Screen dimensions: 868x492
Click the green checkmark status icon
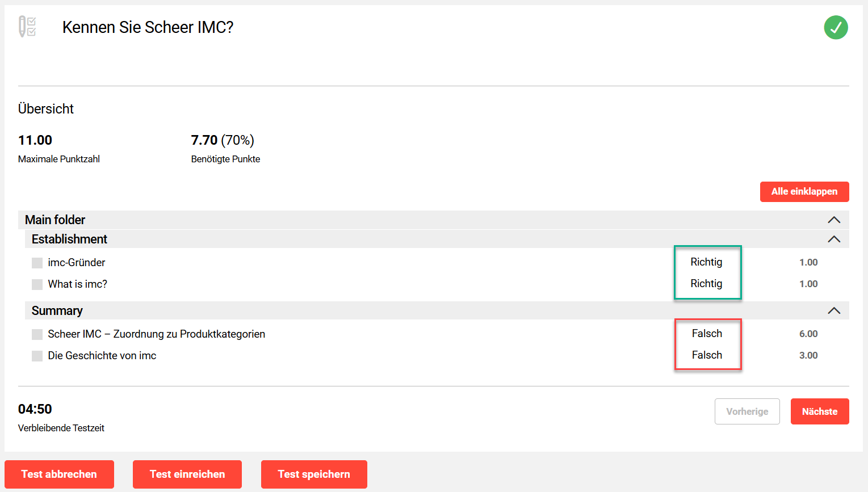click(x=836, y=27)
